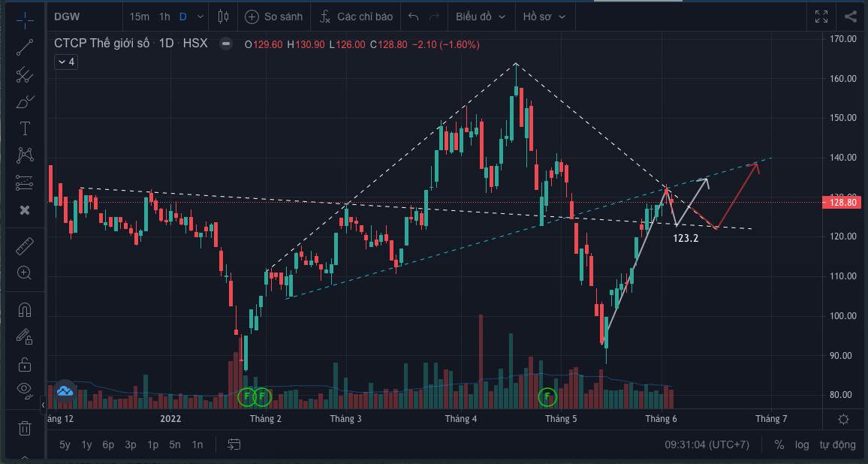Toggle magnet snap mode
This screenshot has width=868, height=464.
25,309
